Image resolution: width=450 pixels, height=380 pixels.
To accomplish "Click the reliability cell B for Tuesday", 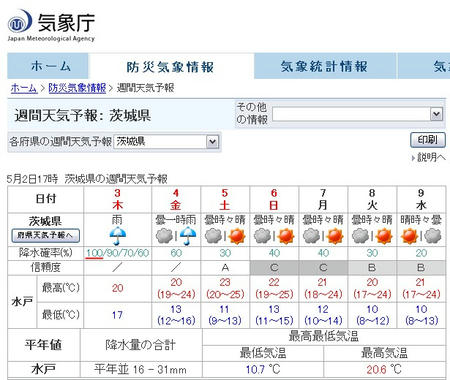I will click(372, 268).
